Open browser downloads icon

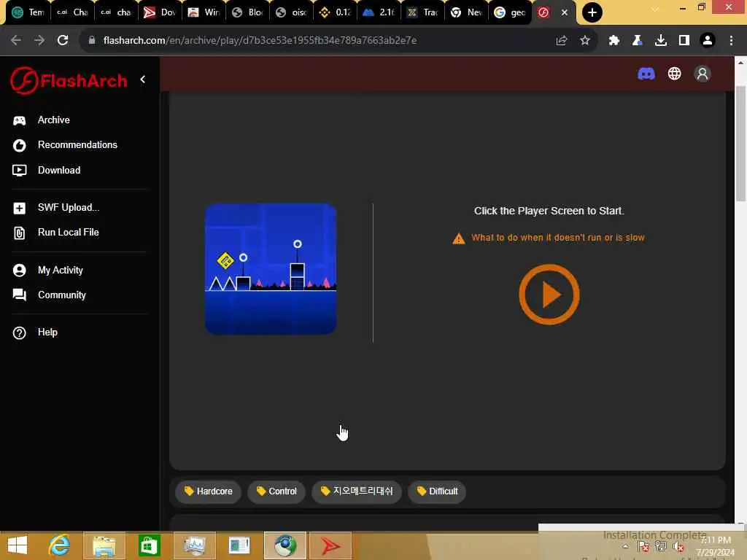pyautogui.click(x=660, y=41)
